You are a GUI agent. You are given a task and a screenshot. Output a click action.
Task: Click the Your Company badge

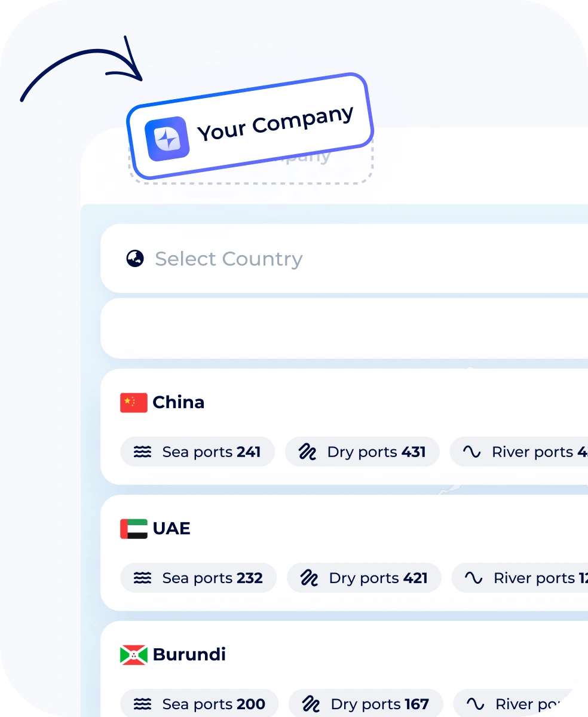pyautogui.click(x=250, y=126)
